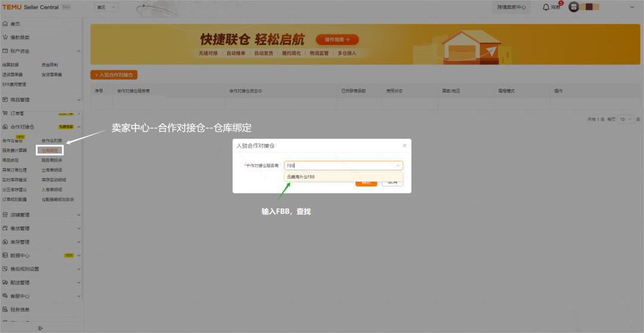This screenshot has height=333, width=644.
Task: Open 出库单明细 submenu item
Action: [x=52, y=170]
